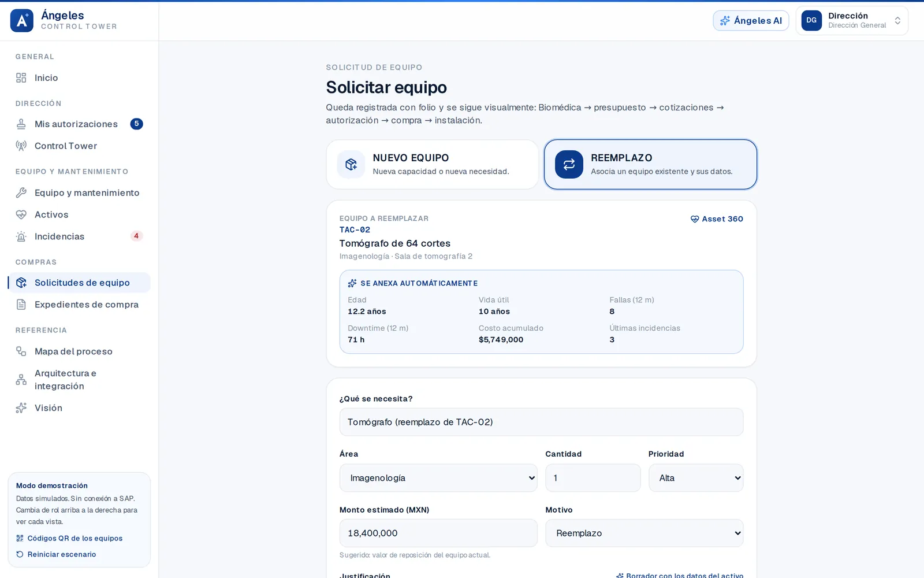Click Códigos QR de los equipos link
Screen dimensions: 924x578
69,539
